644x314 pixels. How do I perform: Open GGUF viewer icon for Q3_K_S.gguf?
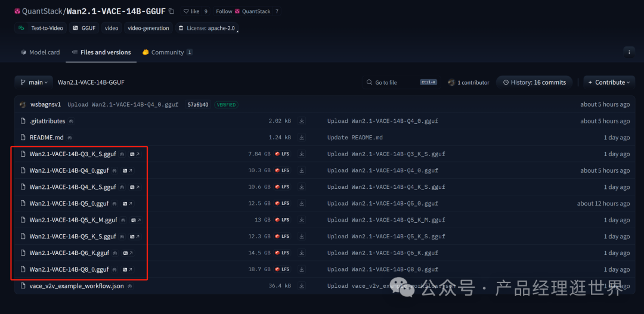[x=135, y=154]
